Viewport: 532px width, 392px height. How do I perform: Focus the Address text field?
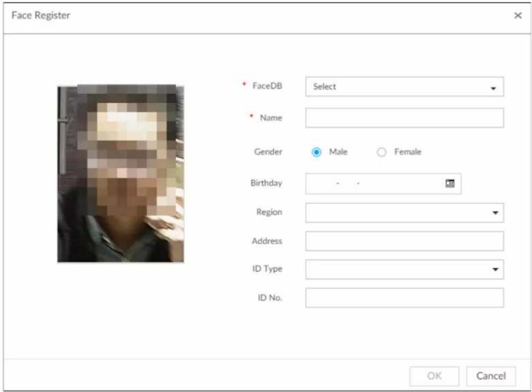404,241
